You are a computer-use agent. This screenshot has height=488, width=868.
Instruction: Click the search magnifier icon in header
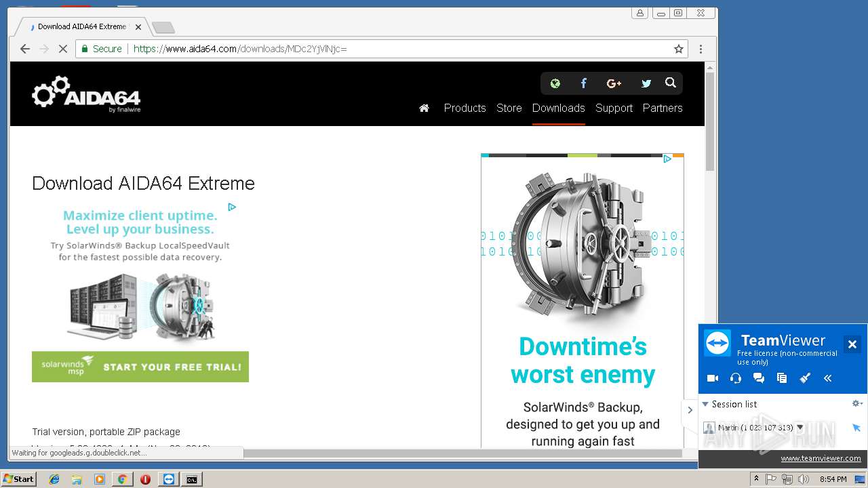tap(671, 83)
